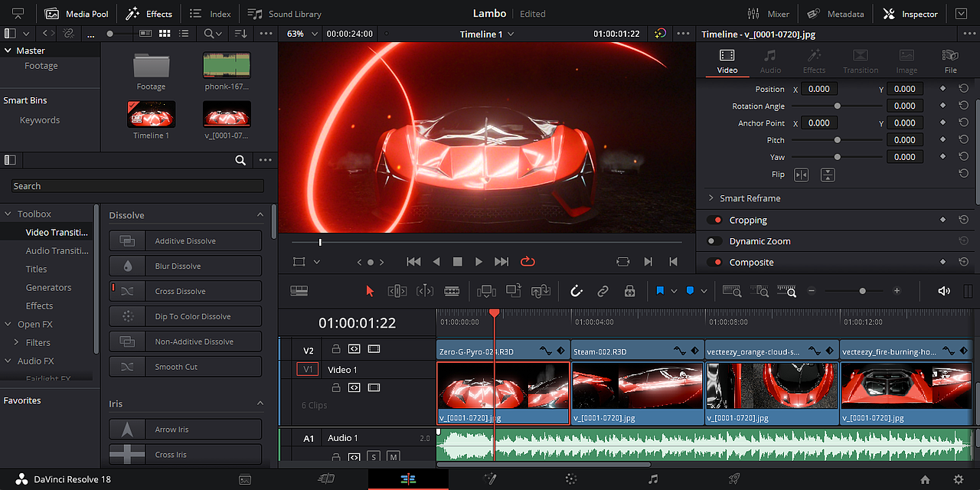Viewport: 980px width, 490px height.
Task: Open the Inspector Audio tab
Action: tap(770, 61)
